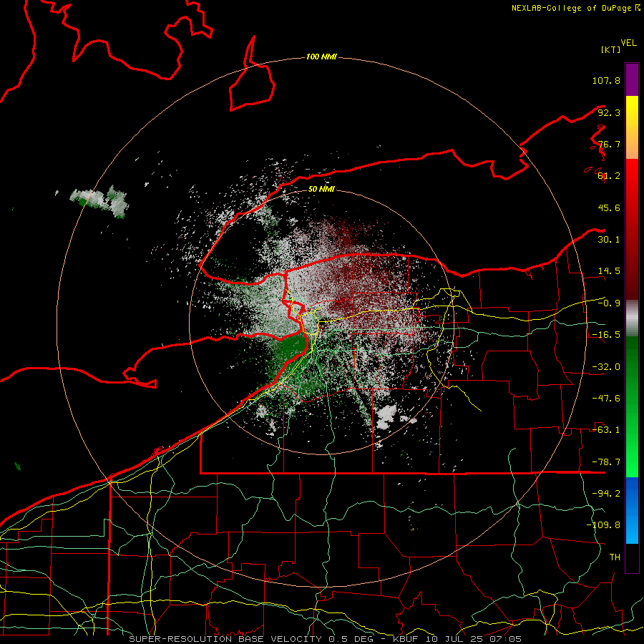Click the -32.0 scale value
The width and height of the screenshot is (644, 644).
[x=606, y=367]
